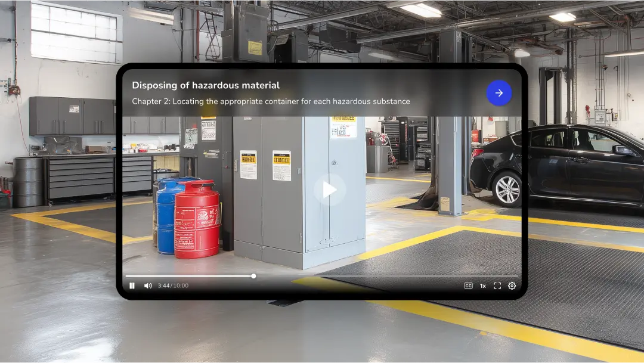This screenshot has width=644, height=363.
Task: Enter fullscreen with the expand icon
Action: point(497,286)
